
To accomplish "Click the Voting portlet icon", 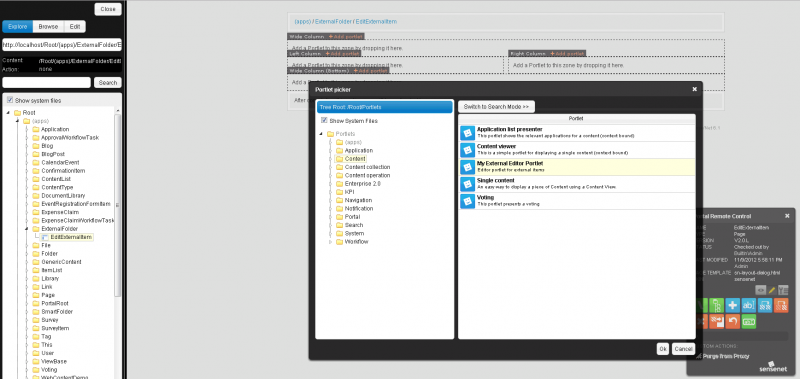I will coord(467,201).
